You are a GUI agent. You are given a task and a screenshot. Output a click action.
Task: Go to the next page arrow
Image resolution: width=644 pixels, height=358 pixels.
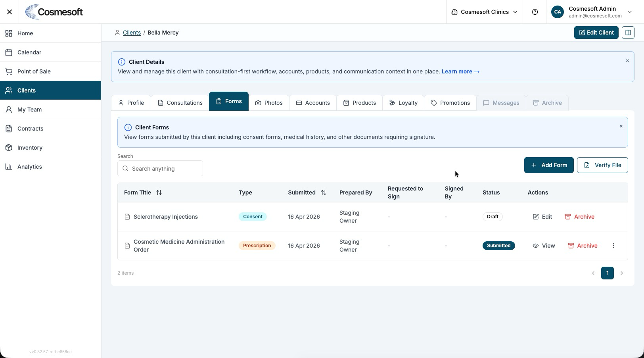(x=622, y=273)
